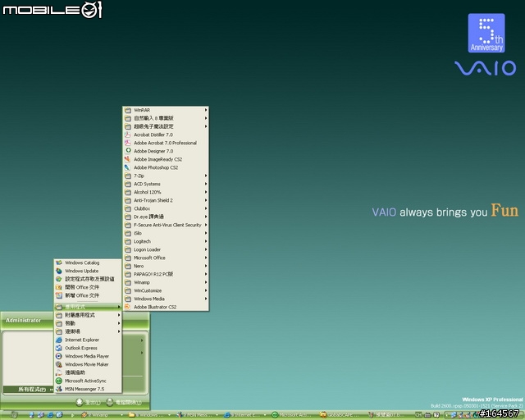The width and height of the screenshot is (525, 420).
Task: Expand 遊樂場 folder
Action: 88,331
